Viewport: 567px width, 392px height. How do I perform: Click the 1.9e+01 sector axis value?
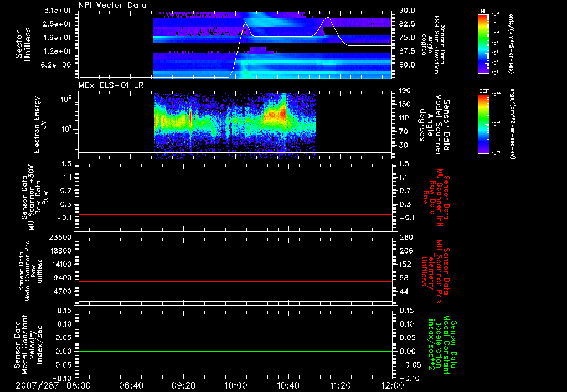click(58, 38)
